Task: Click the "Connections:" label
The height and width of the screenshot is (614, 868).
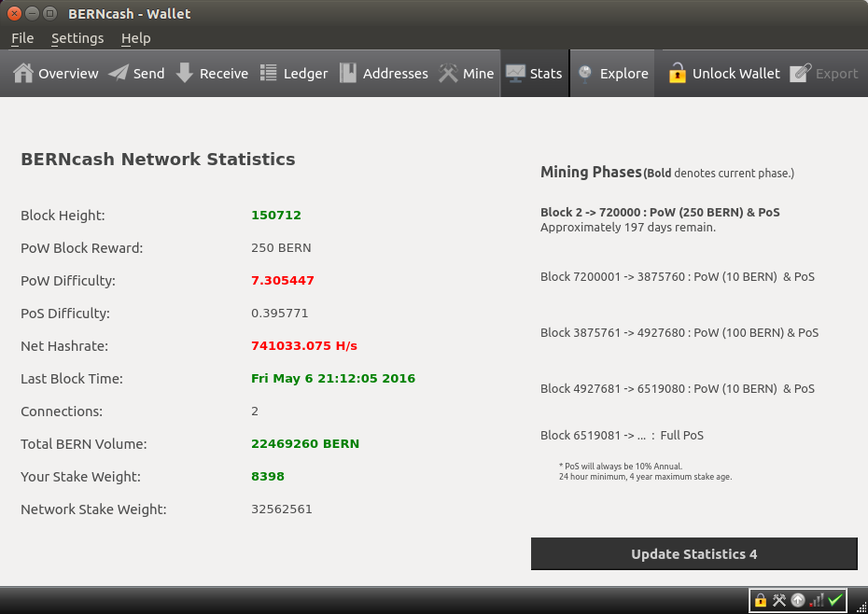Action: [62, 412]
